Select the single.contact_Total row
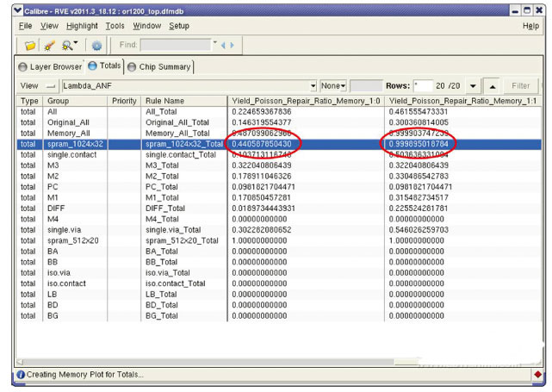The width and height of the screenshot is (552, 392). tap(279, 155)
